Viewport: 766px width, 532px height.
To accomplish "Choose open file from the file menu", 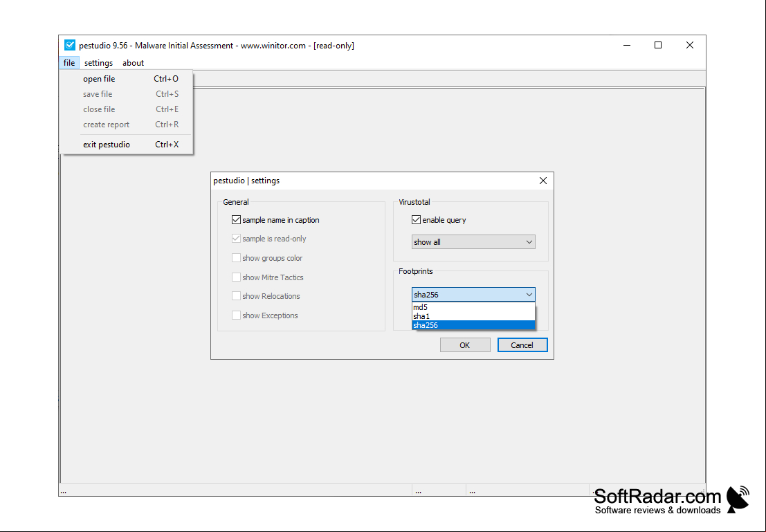I will point(127,79).
